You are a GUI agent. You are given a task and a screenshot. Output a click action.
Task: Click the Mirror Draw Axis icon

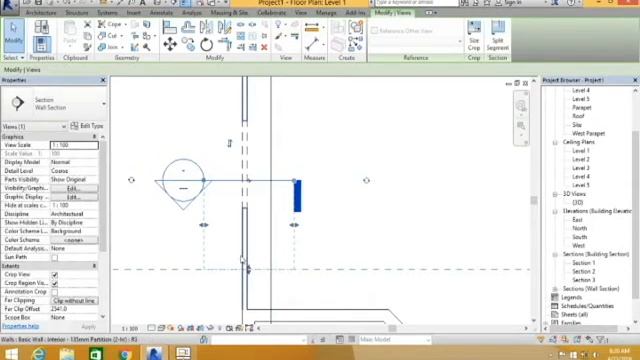(x=224, y=27)
